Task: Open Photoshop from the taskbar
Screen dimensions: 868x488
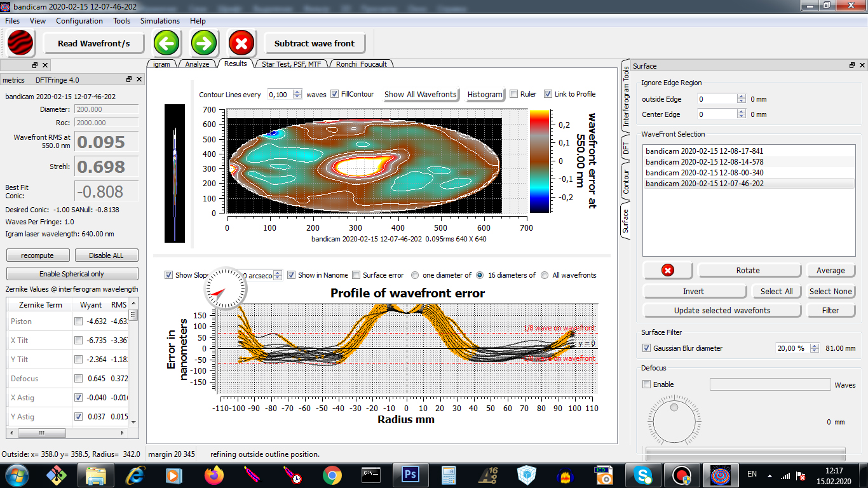Action: [x=410, y=475]
